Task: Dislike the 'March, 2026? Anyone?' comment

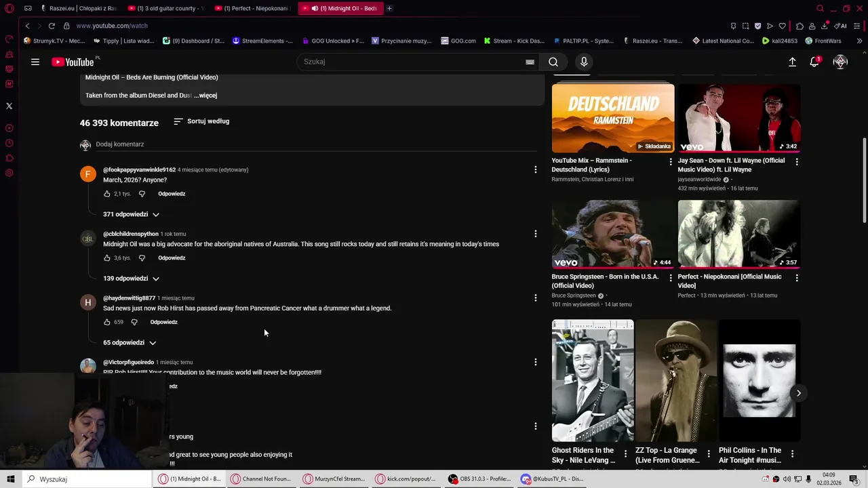Action: point(142,194)
